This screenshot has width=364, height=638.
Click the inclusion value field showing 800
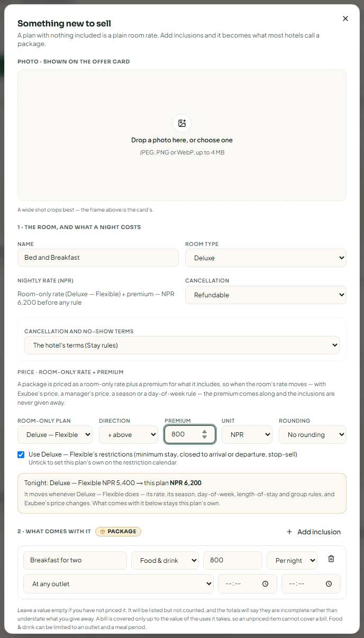[233, 560]
